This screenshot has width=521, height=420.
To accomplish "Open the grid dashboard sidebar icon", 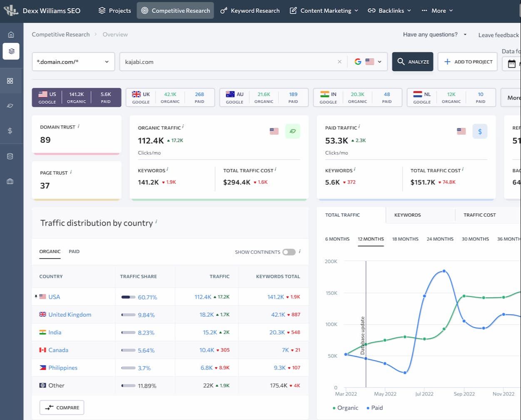I will pyautogui.click(x=10, y=81).
